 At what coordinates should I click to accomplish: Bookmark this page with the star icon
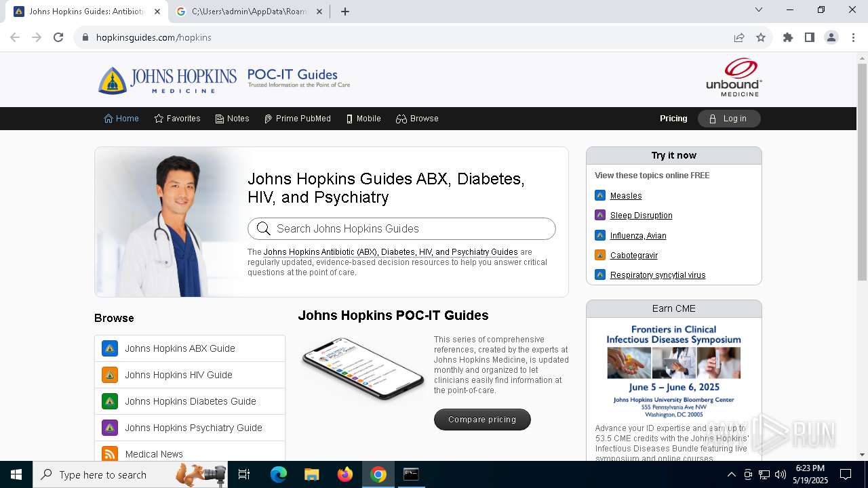point(761,37)
